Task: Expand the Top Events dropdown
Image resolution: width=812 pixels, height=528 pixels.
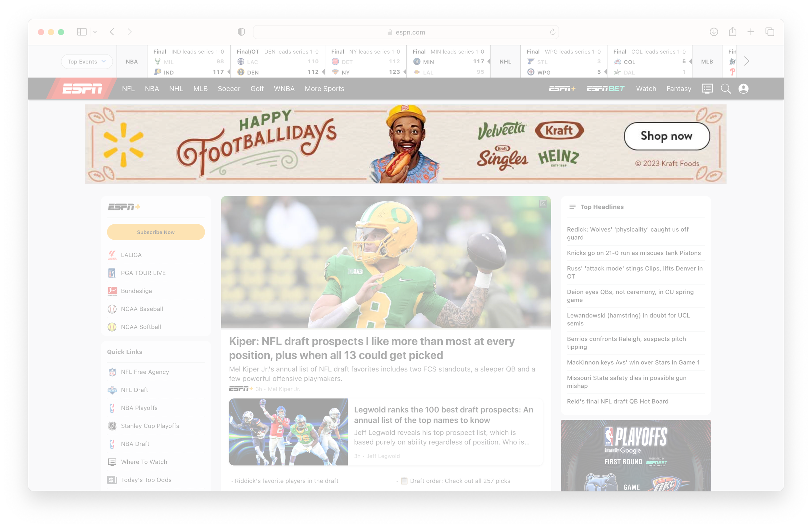Action: point(87,61)
